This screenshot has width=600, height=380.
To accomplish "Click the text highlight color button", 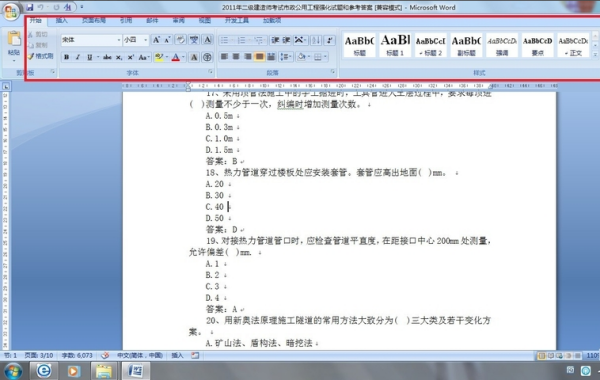I will click(x=159, y=57).
